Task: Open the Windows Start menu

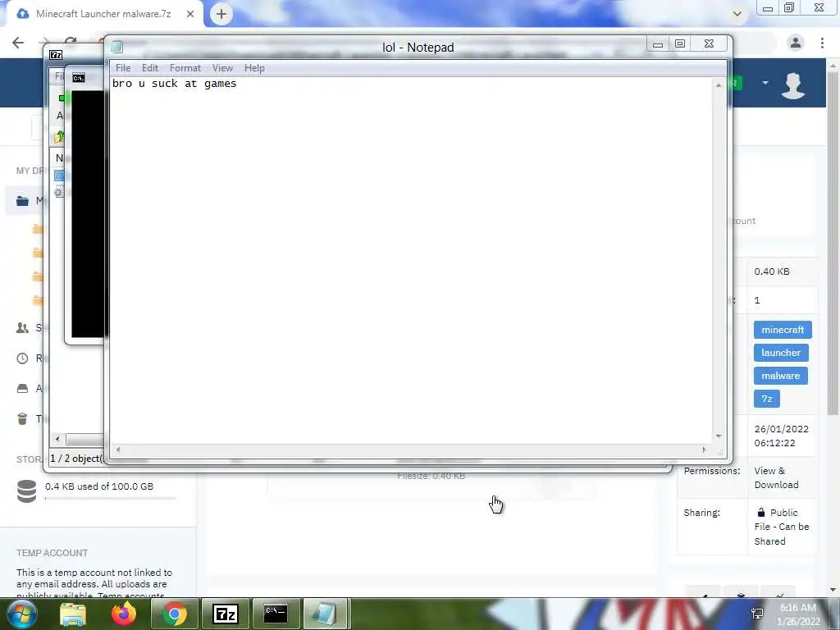Action: (x=21, y=614)
